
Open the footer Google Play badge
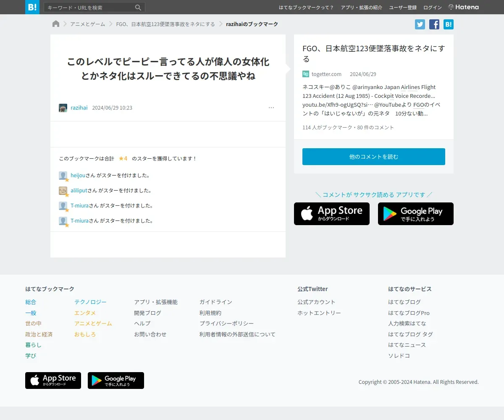click(116, 381)
